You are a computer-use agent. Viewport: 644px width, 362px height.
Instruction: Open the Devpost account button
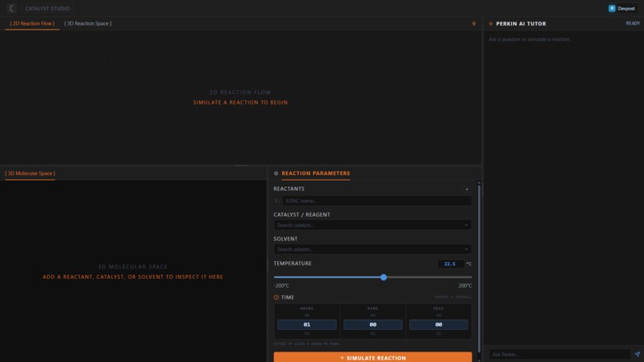(x=622, y=8)
